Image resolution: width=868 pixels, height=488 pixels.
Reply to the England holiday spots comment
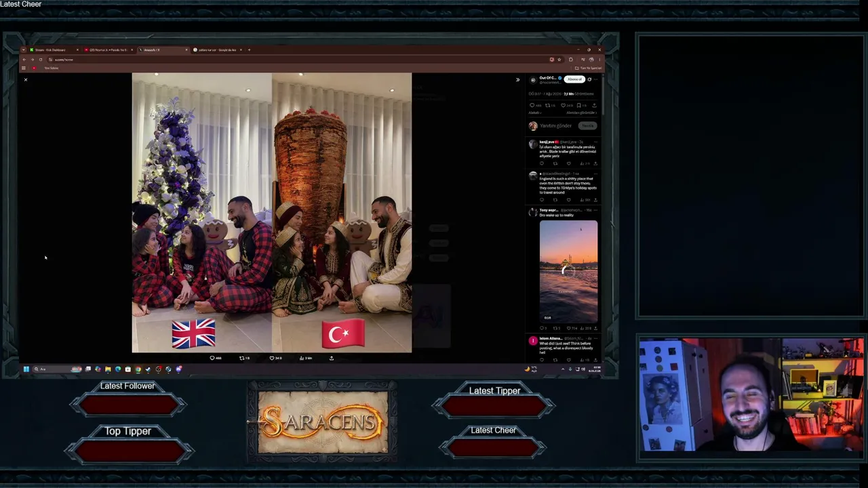[x=542, y=200]
